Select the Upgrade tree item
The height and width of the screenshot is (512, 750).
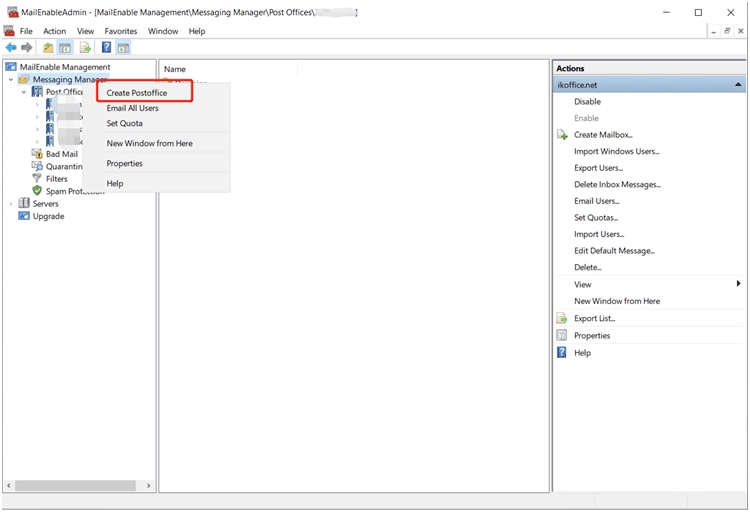click(x=48, y=216)
